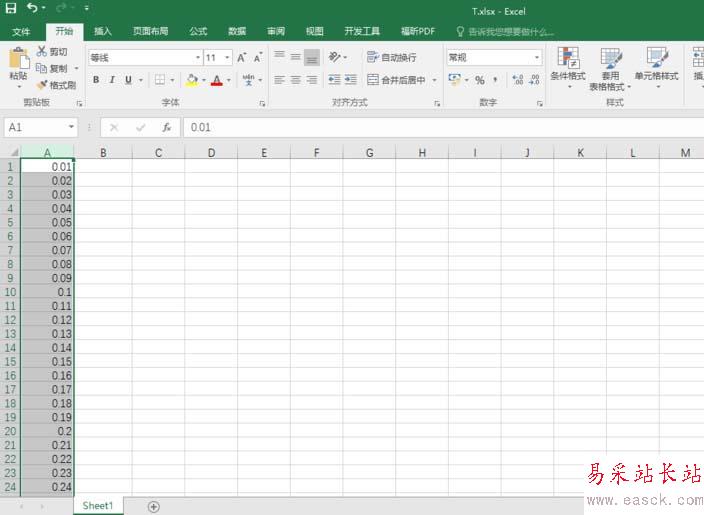The width and height of the screenshot is (704, 515).
Task: Open 套用表格格式 format as table
Action: 610,68
